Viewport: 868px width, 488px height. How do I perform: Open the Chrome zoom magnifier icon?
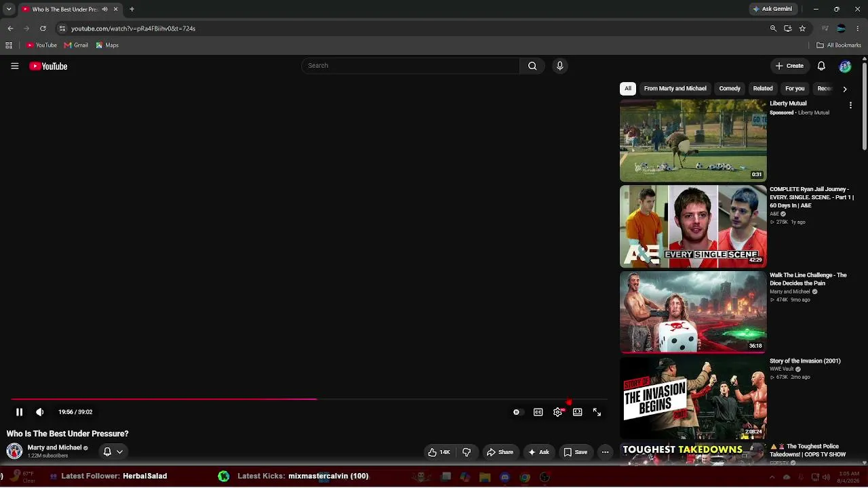click(773, 28)
